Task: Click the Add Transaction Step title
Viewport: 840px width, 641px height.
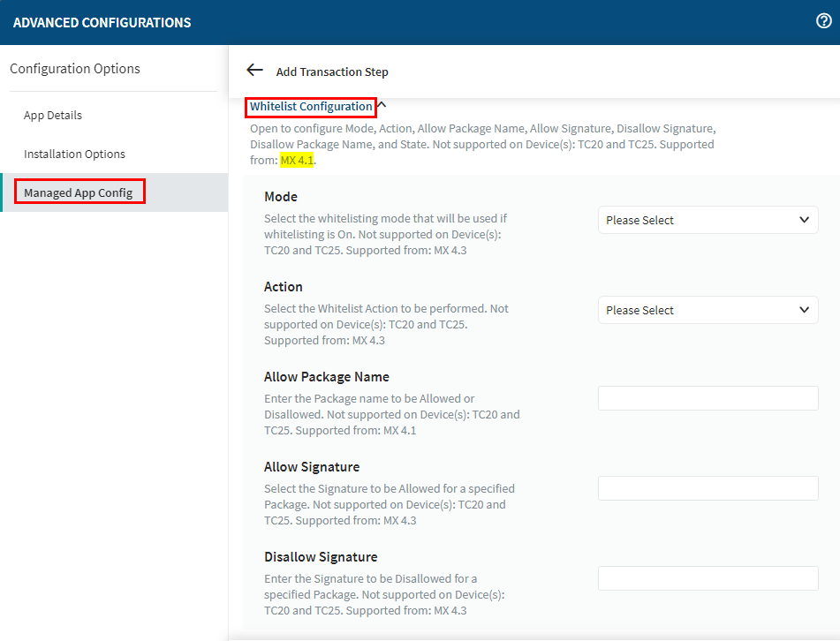Action: [x=332, y=72]
